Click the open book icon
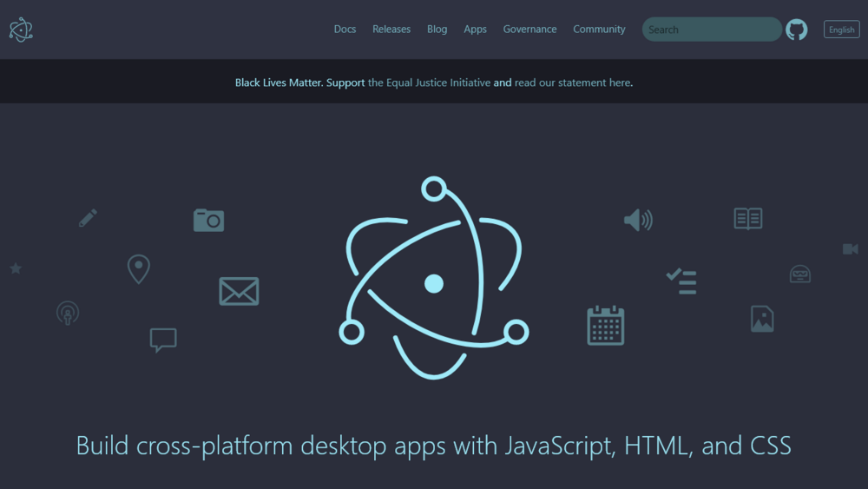 click(748, 219)
